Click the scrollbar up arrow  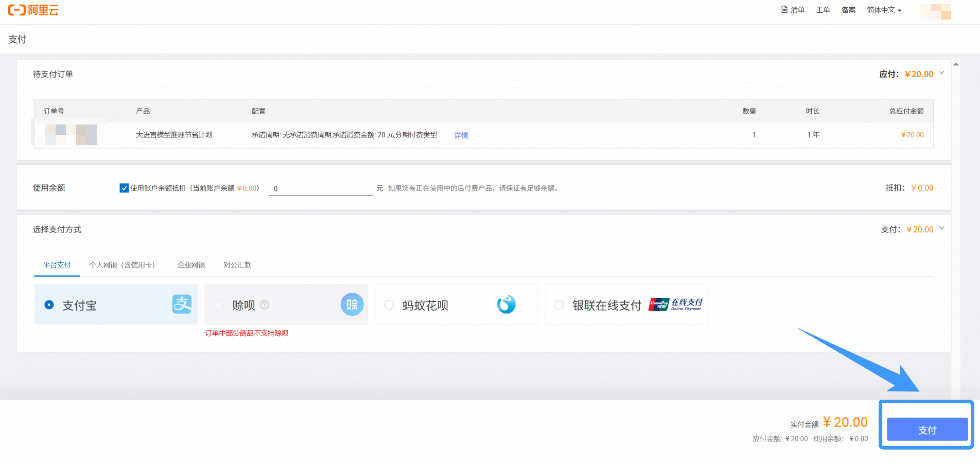click(x=956, y=64)
